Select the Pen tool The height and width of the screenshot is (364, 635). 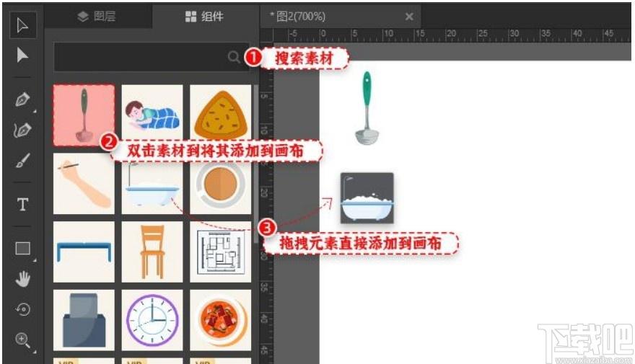22,99
